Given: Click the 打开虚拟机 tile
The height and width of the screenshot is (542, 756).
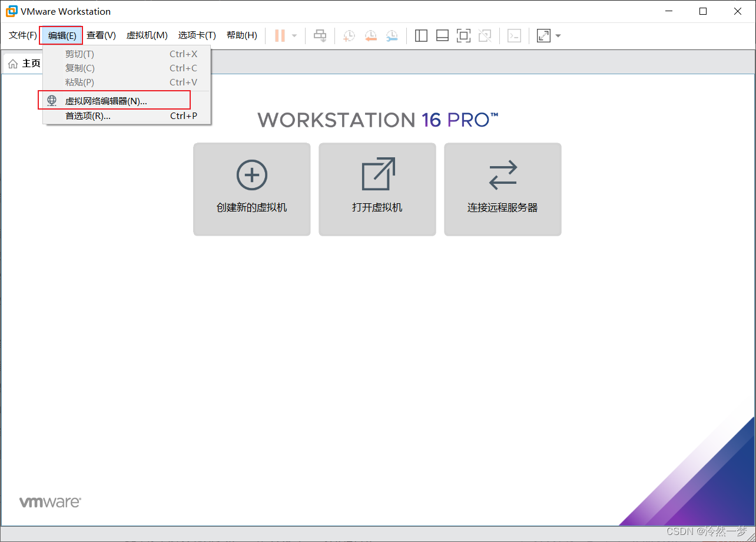Looking at the screenshot, I should click(377, 189).
